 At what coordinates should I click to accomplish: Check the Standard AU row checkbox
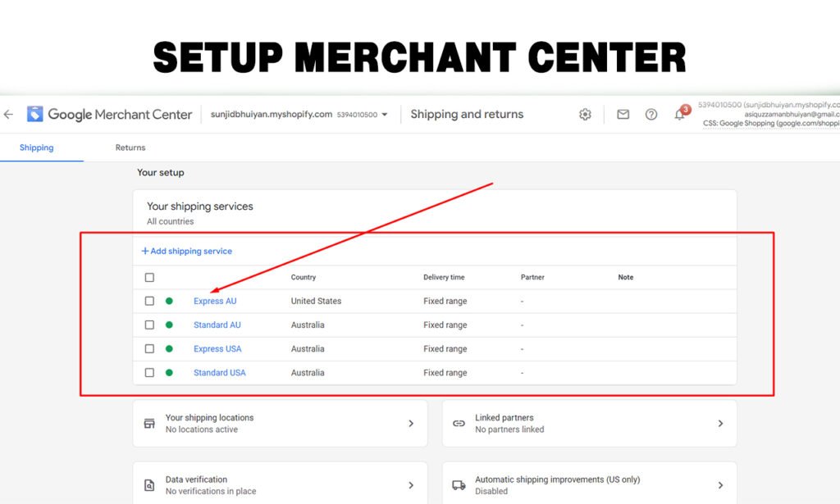point(149,325)
